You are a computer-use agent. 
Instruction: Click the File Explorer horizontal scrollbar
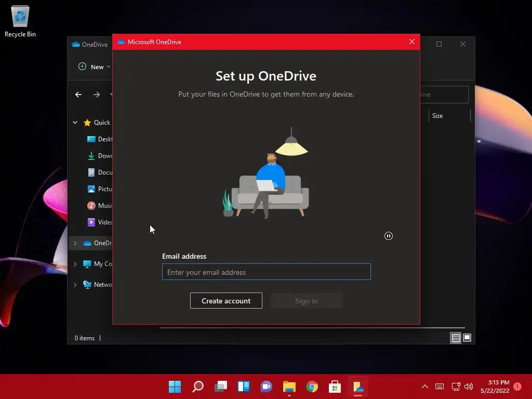(x=312, y=328)
